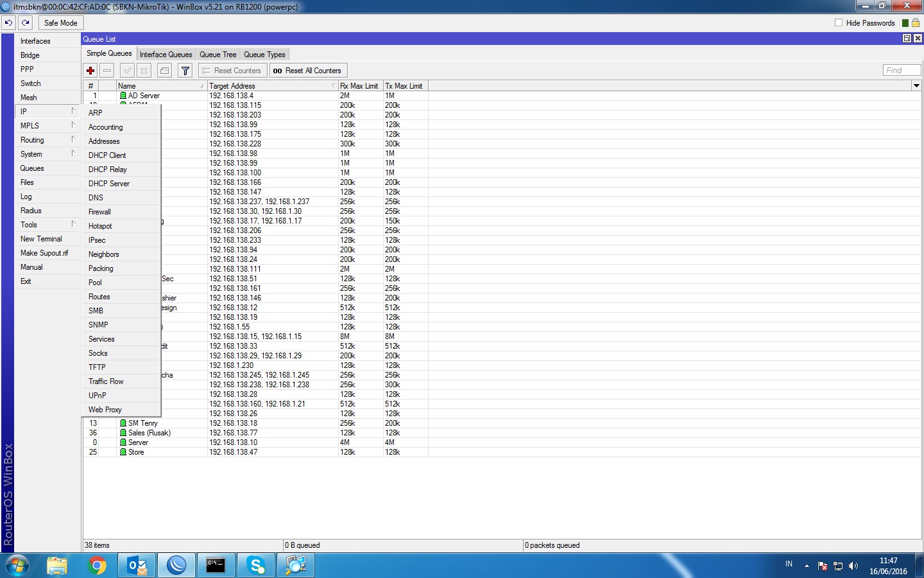
Task: Click the Comment note icon
Action: coord(165,71)
